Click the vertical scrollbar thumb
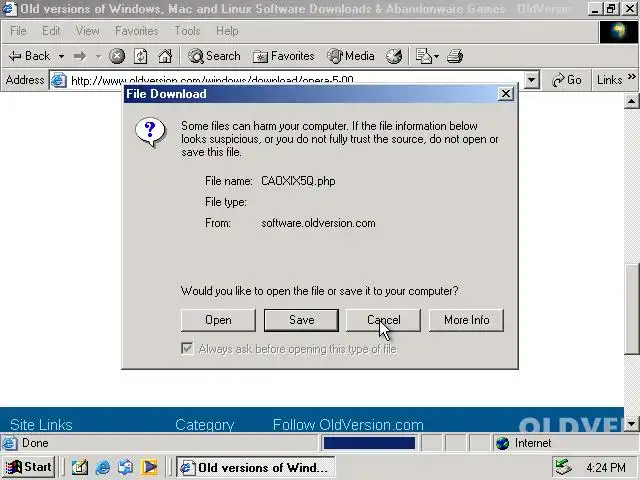 pyautogui.click(x=631, y=309)
